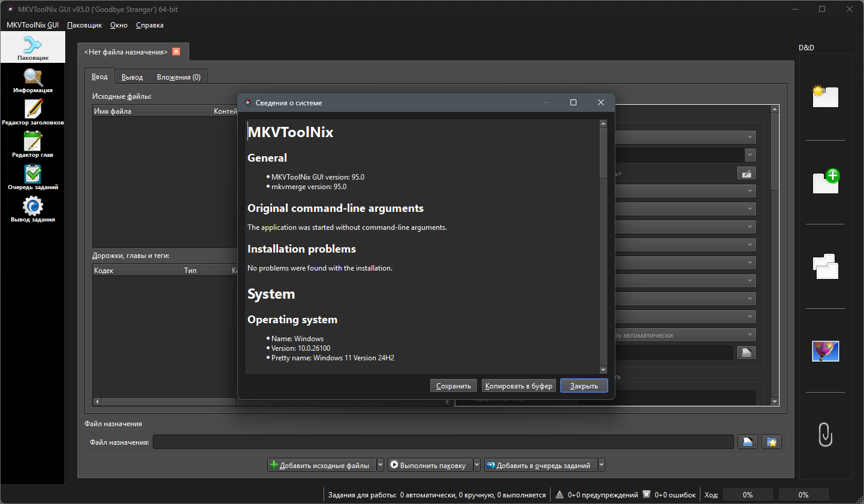Open Редактор заголовков header editor tool
864x504 pixels.
point(33,113)
